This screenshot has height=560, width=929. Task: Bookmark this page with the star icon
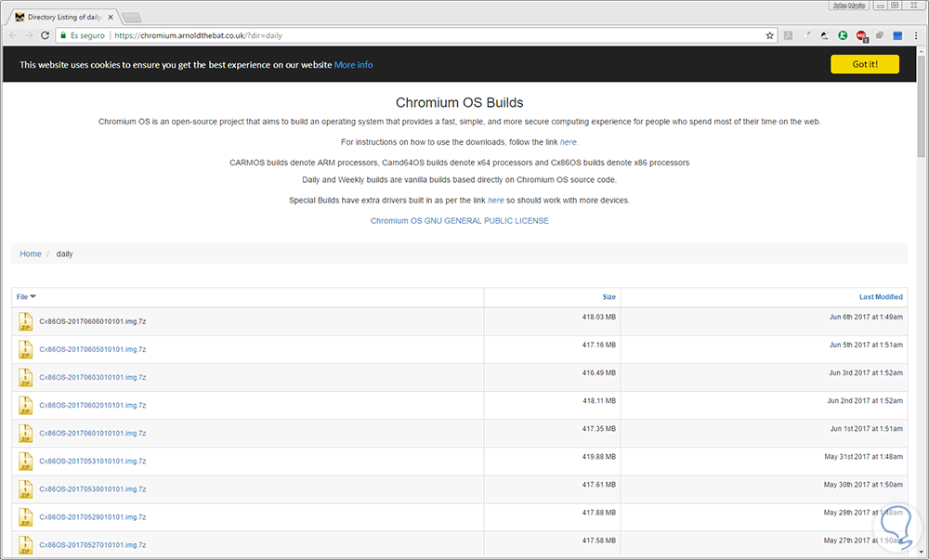[769, 35]
